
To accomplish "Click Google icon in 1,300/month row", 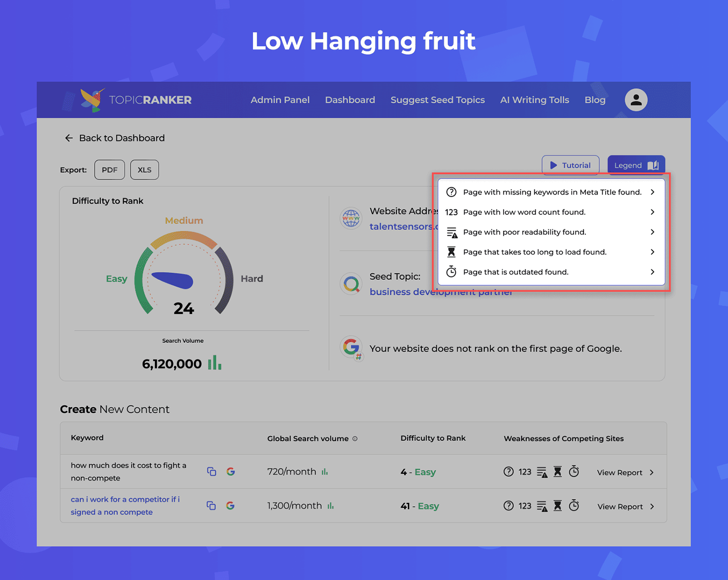I will click(x=230, y=505).
